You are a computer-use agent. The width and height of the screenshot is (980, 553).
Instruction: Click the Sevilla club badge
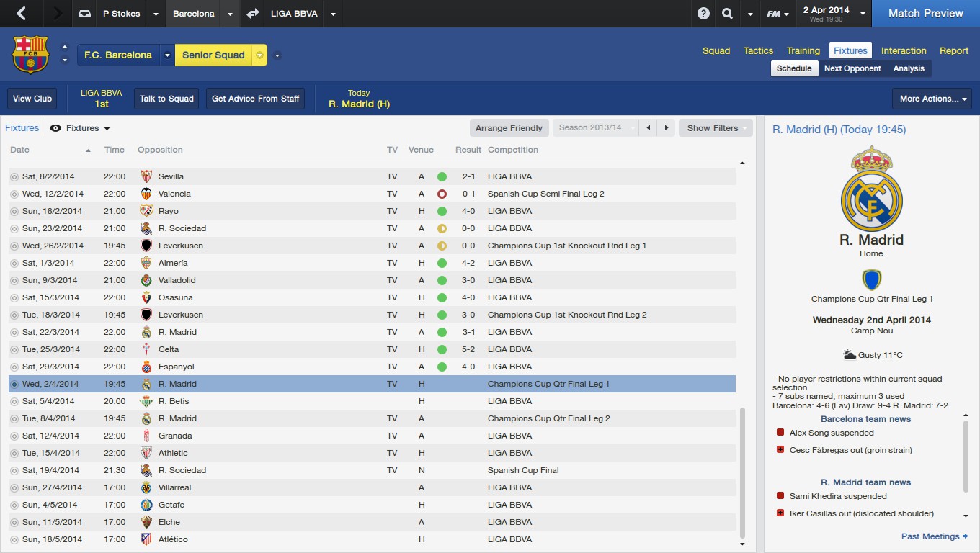point(146,176)
